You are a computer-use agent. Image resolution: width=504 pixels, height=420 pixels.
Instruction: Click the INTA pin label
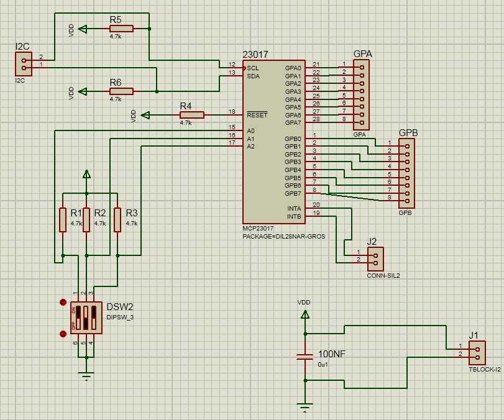point(294,209)
